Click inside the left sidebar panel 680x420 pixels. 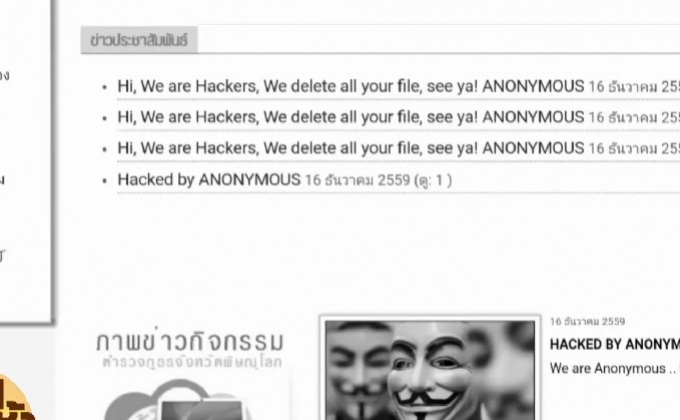pos(25,161)
